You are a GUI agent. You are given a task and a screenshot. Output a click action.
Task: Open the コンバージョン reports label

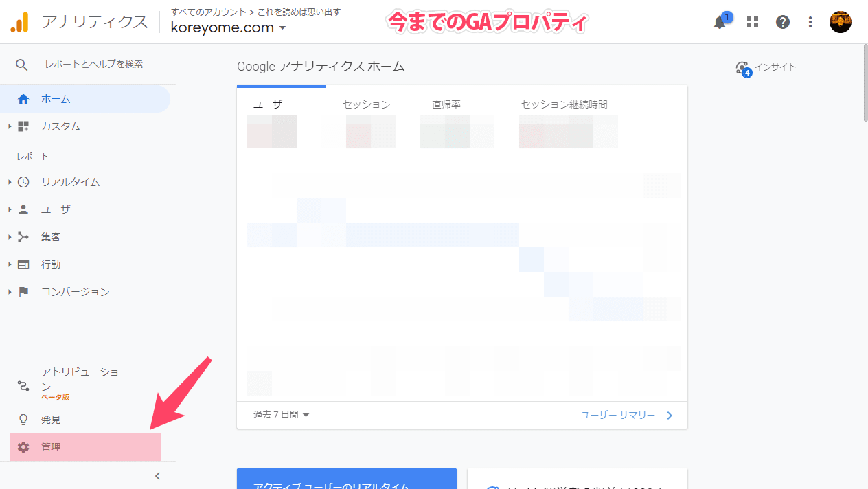pos(76,292)
